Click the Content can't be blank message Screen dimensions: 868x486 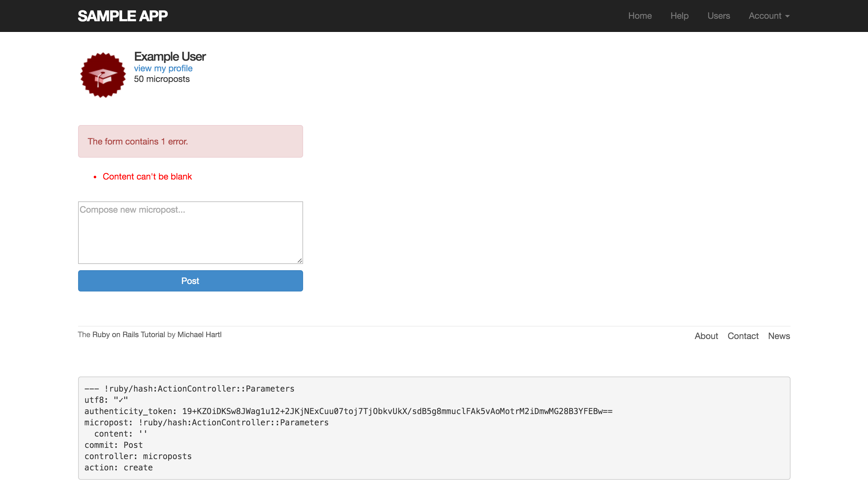pos(147,176)
